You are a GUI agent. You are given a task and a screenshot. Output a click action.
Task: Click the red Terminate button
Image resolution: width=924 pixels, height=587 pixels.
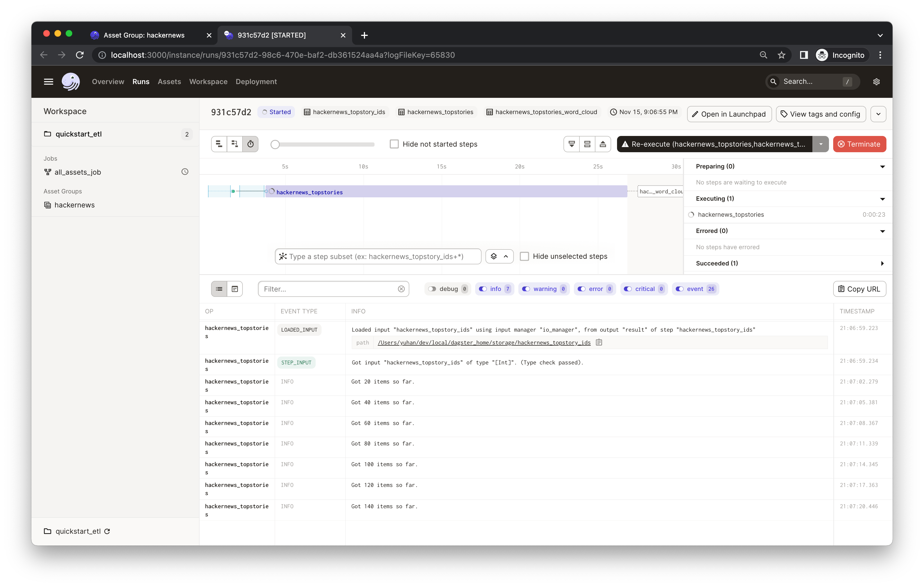pos(860,144)
